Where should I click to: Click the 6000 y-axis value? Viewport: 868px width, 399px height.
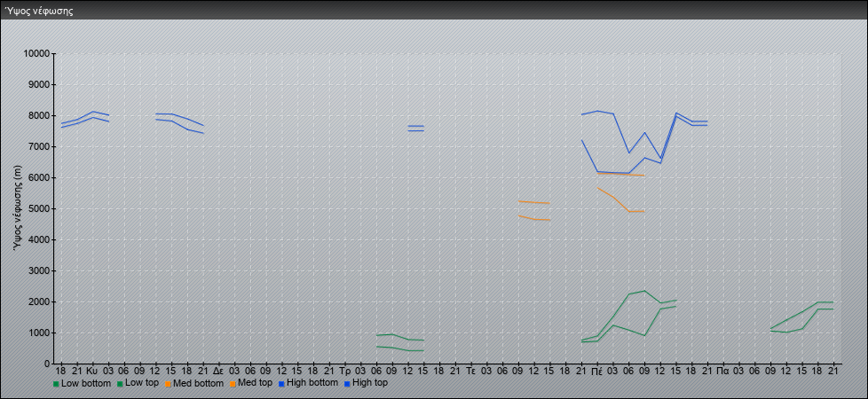click(39, 177)
